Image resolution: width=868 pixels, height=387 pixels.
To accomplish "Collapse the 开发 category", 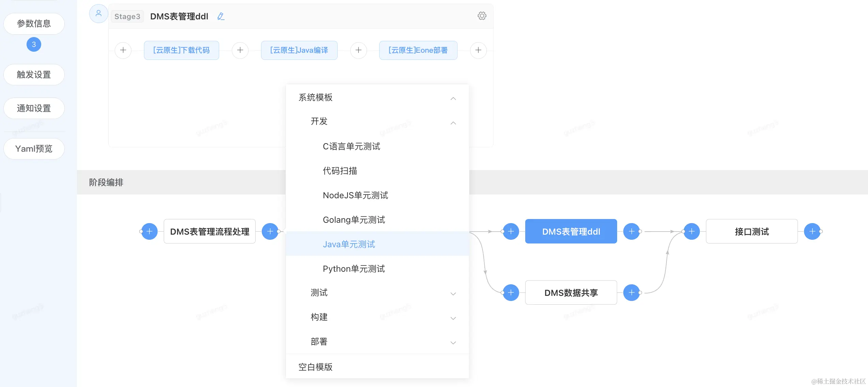I will click(453, 122).
